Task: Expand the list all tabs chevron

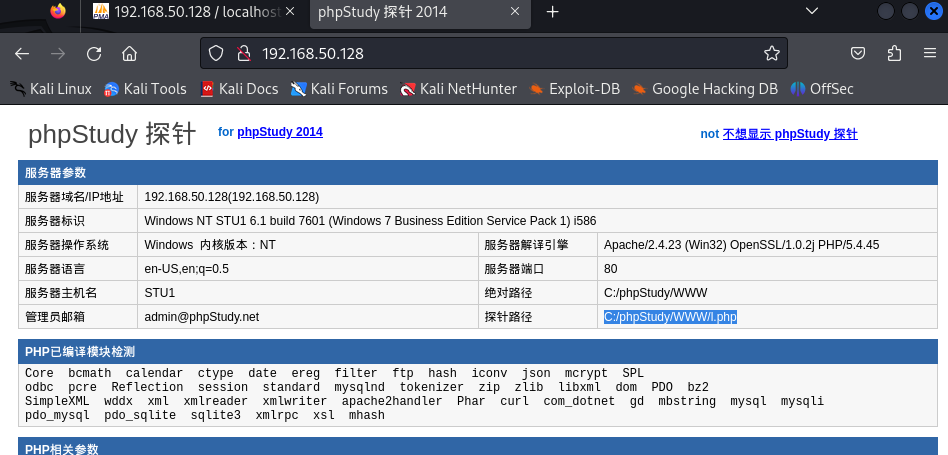Action: click(812, 11)
